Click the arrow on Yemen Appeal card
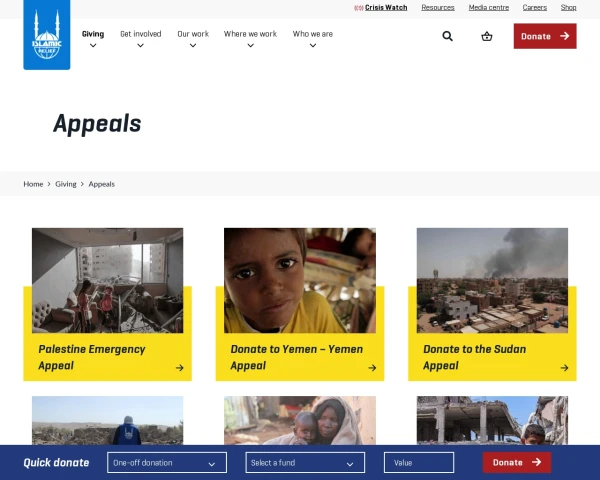600x480 pixels. tap(372, 368)
